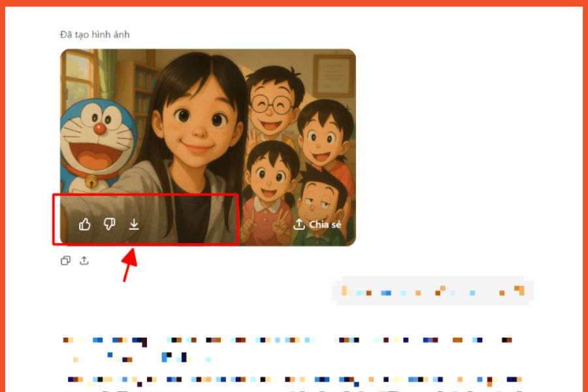Click the share icon beneath the image
Viewport: 588px width, 392px height.
pyautogui.click(x=84, y=260)
